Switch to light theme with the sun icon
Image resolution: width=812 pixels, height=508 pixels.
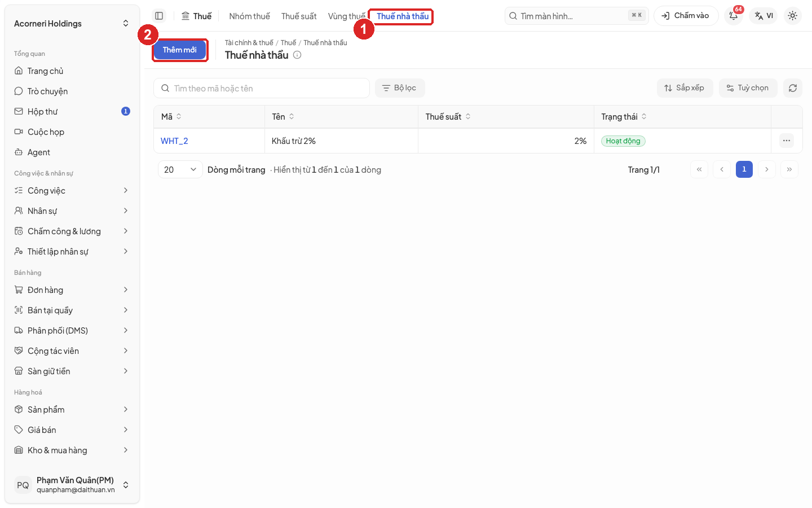pyautogui.click(x=792, y=16)
